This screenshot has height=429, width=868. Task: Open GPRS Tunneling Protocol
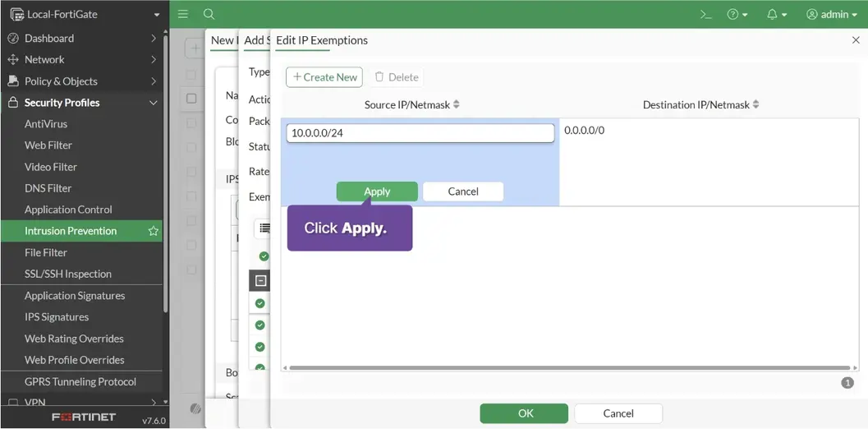[x=82, y=382]
